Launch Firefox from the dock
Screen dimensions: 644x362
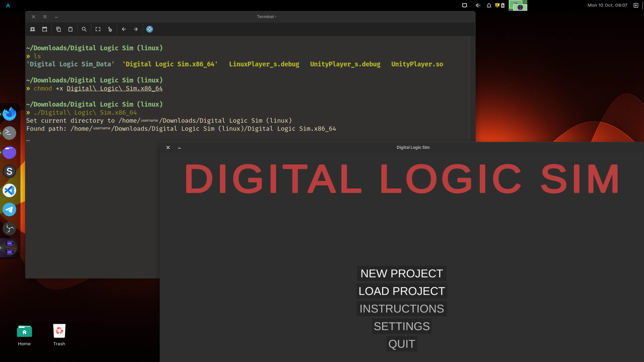pyautogui.click(x=9, y=114)
